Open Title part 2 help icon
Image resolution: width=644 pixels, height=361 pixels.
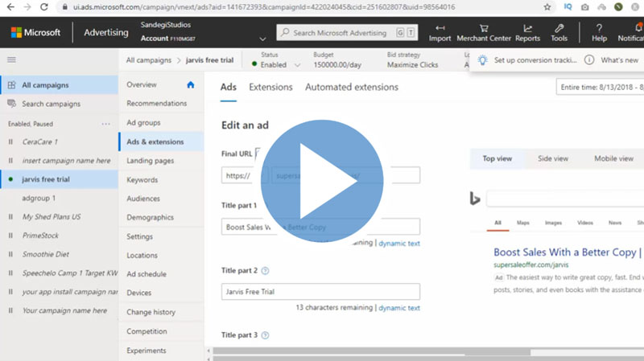266,271
